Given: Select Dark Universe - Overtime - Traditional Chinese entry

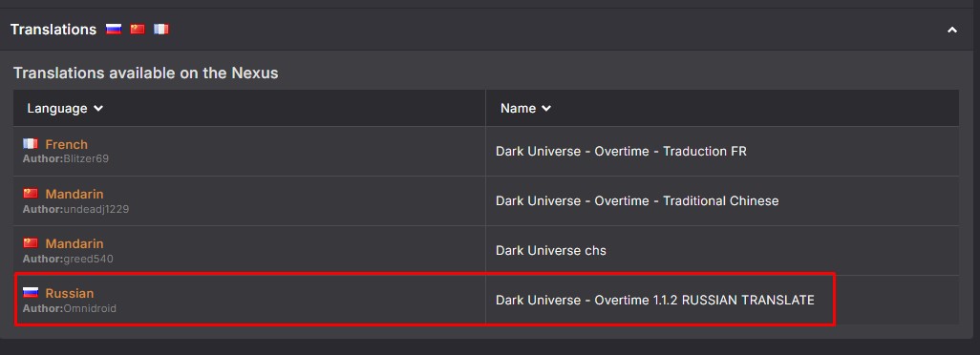Looking at the screenshot, I should pyautogui.click(x=637, y=201).
